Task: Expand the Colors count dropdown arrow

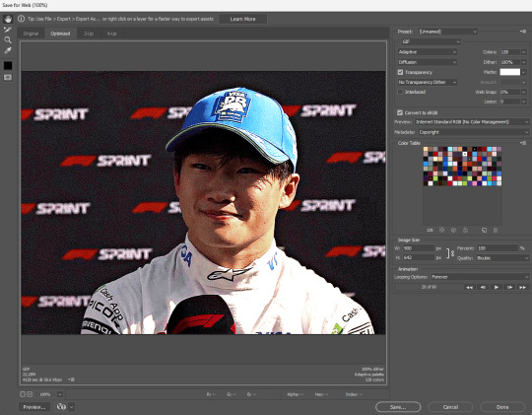Action: (523, 52)
